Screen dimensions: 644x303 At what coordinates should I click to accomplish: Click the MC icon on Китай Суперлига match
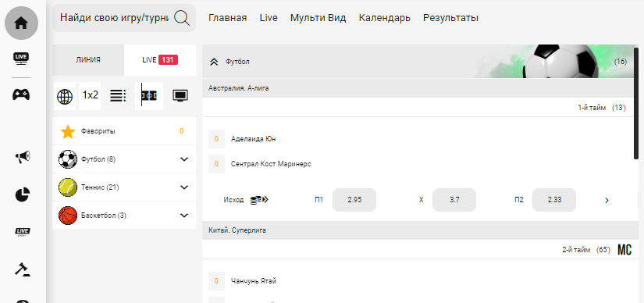click(624, 250)
